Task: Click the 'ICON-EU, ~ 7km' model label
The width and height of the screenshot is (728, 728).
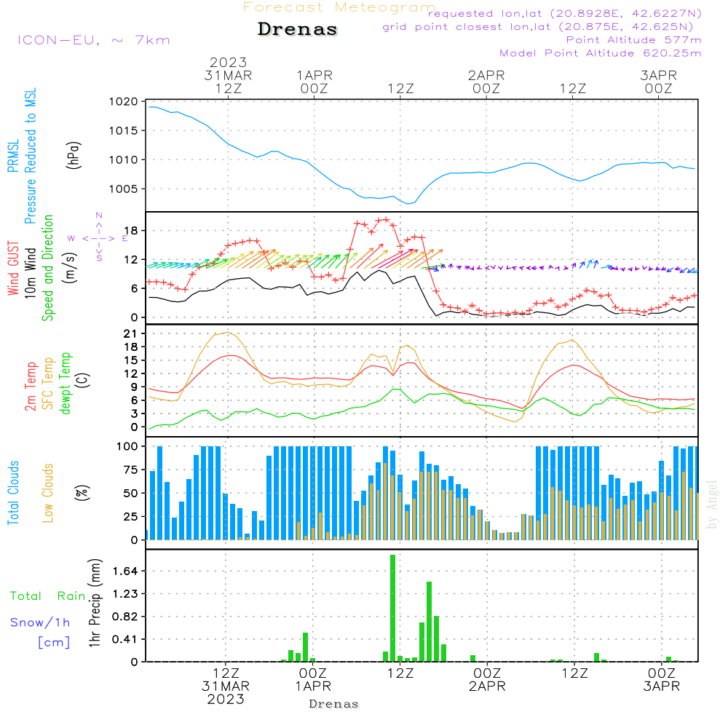Action: [x=94, y=40]
